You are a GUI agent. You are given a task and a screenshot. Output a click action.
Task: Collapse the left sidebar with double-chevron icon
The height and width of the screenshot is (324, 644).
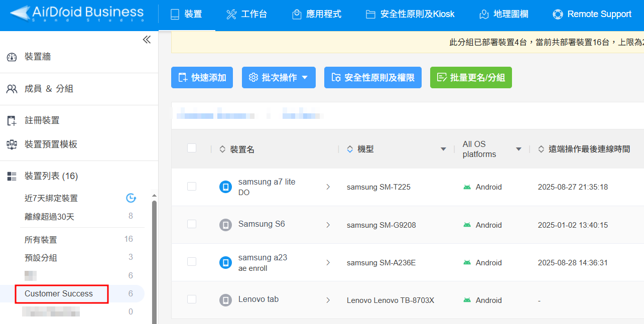tap(147, 40)
